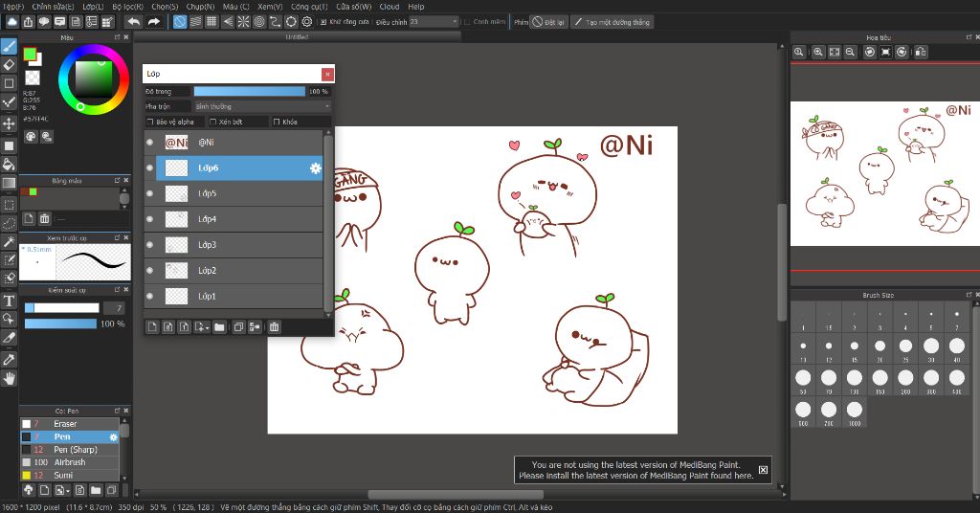Hide the Lớp1 layer visibility dot
This screenshot has width=980, height=513.
pyautogui.click(x=150, y=296)
